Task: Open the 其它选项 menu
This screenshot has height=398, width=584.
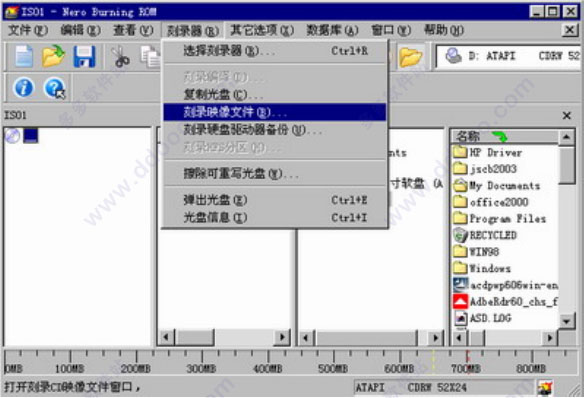Action: click(x=262, y=30)
